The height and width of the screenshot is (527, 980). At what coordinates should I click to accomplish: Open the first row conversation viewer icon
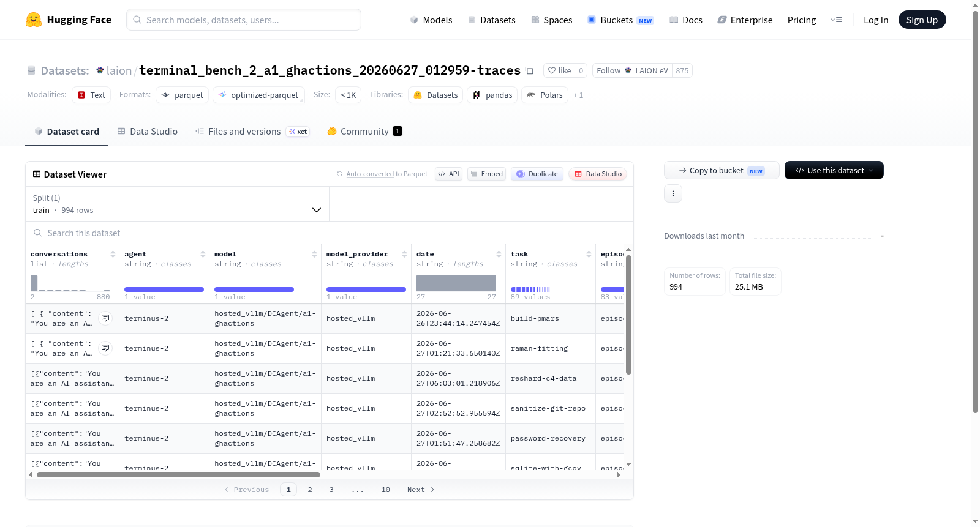point(105,318)
